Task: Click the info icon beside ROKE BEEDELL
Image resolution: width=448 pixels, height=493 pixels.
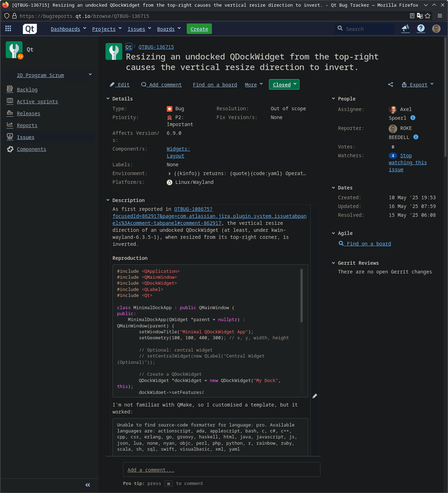Action: (x=415, y=137)
